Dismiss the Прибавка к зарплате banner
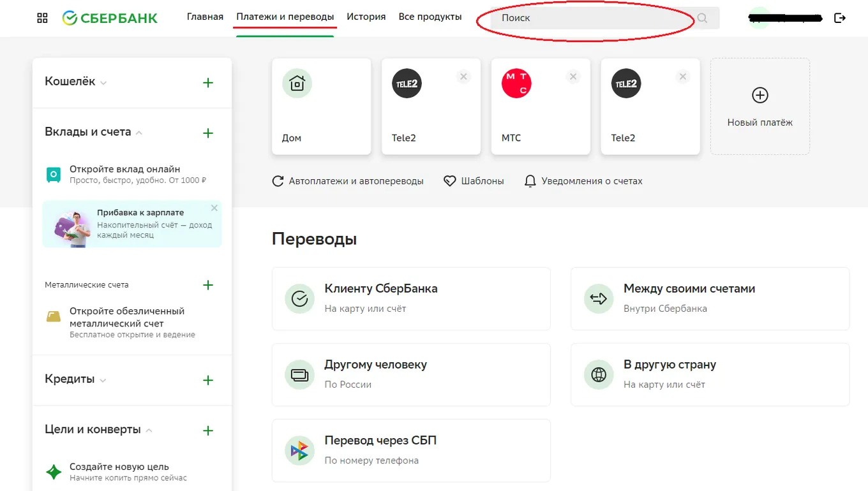 [214, 208]
